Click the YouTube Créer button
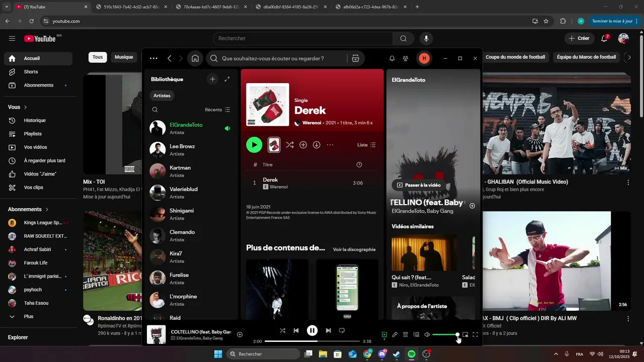The image size is (644, 362). pyautogui.click(x=579, y=39)
